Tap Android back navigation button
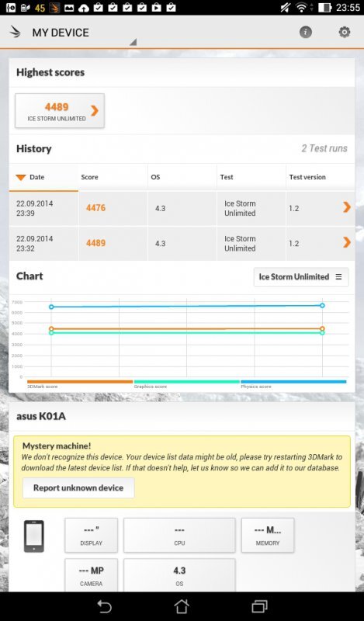Screen dimensions: 364x621 pyautogui.click(x=104, y=606)
